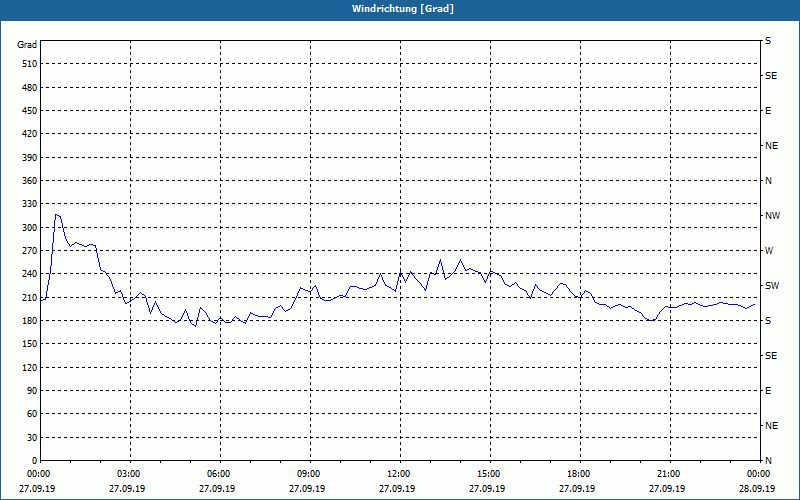Click the S compass label level with 180
The height and width of the screenshot is (500, 800).
click(x=768, y=321)
